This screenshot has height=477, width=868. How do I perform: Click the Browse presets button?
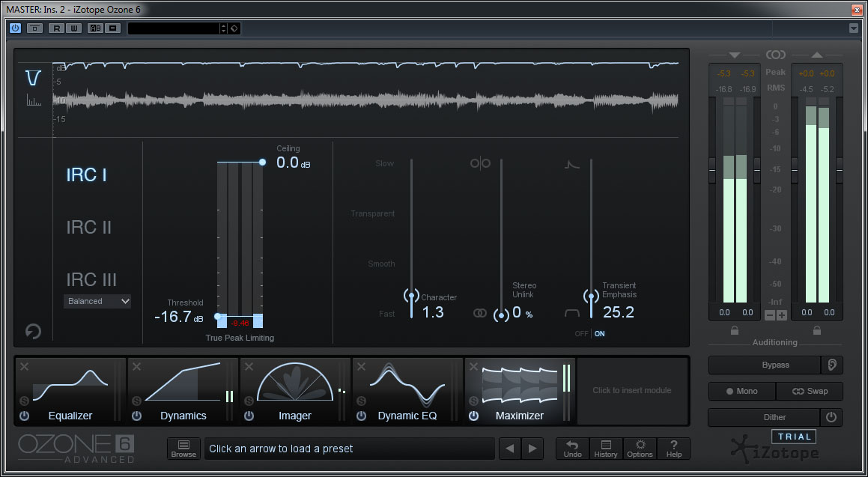(183, 448)
